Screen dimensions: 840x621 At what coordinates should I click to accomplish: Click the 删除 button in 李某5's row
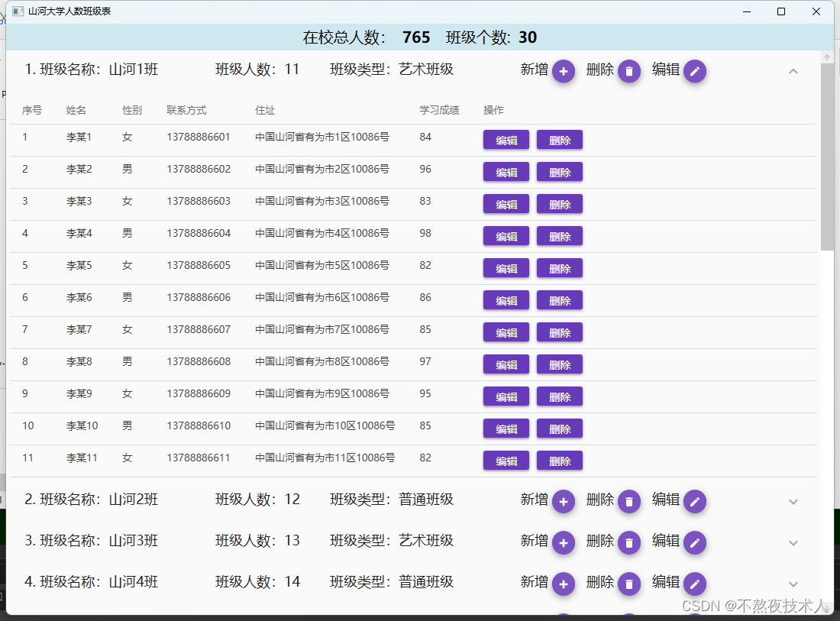coord(559,268)
